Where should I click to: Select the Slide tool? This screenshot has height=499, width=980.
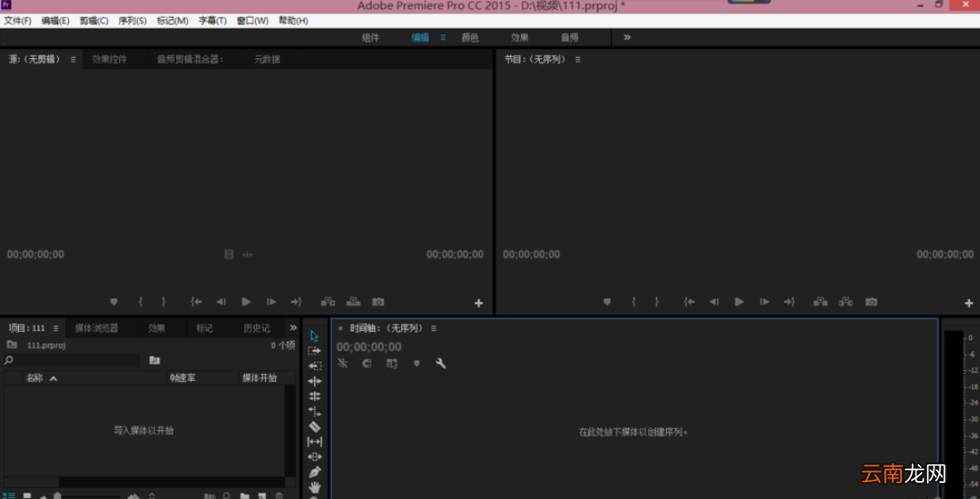pyautogui.click(x=314, y=457)
